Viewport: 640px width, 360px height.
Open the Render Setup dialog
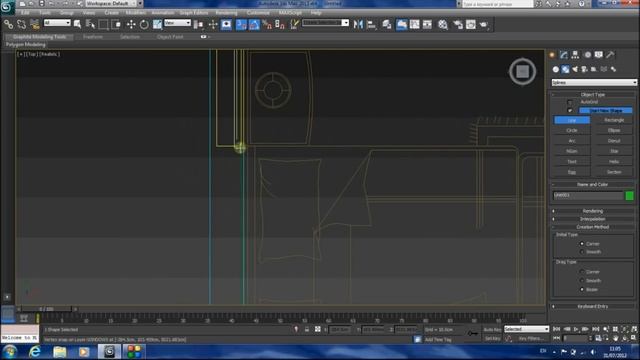pos(458,24)
